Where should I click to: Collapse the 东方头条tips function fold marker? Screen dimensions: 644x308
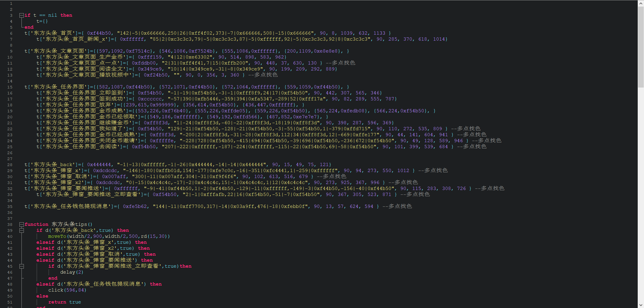pyautogui.click(x=21, y=224)
